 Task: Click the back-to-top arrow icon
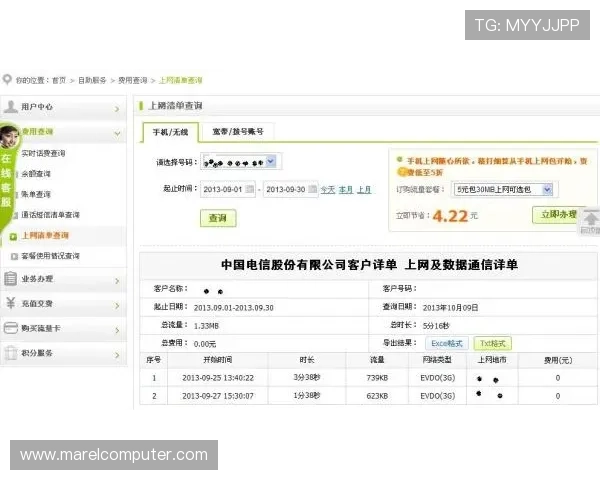[591, 219]
